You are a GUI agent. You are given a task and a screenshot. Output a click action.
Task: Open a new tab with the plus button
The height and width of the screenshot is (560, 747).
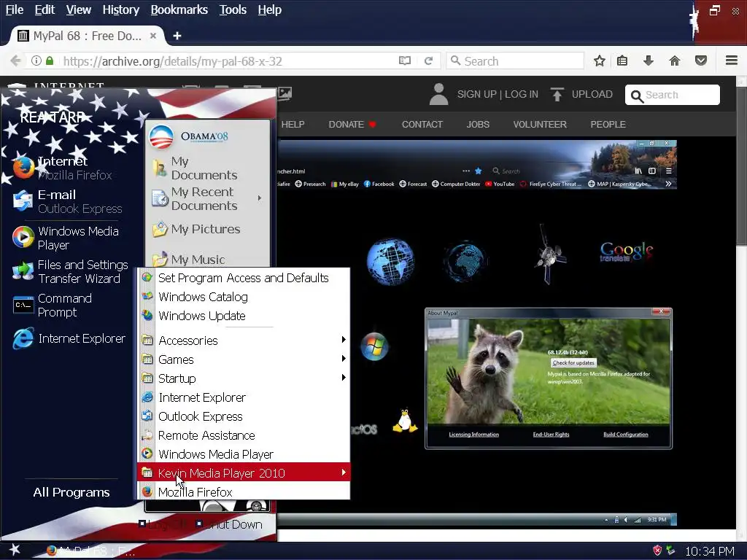(177, 36)
